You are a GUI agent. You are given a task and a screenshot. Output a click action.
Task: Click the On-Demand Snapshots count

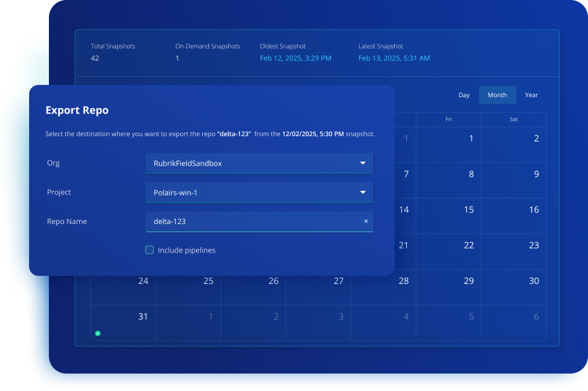(176, 58)
